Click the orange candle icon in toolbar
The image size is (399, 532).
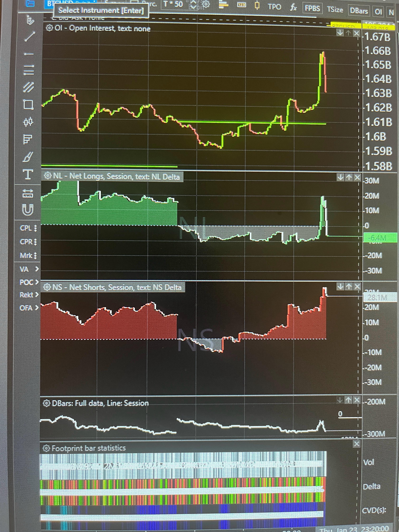[257, 5]
